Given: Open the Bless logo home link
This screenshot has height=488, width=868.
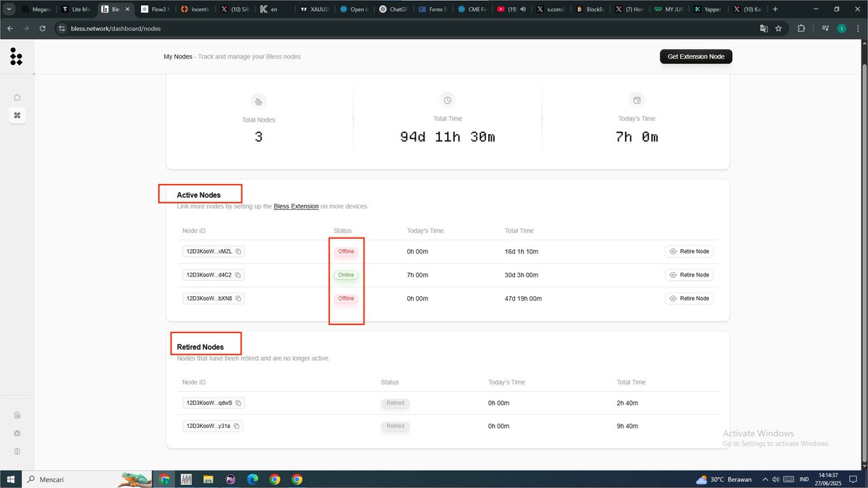Looking at the screenshot, I should [x=16, y=56].
